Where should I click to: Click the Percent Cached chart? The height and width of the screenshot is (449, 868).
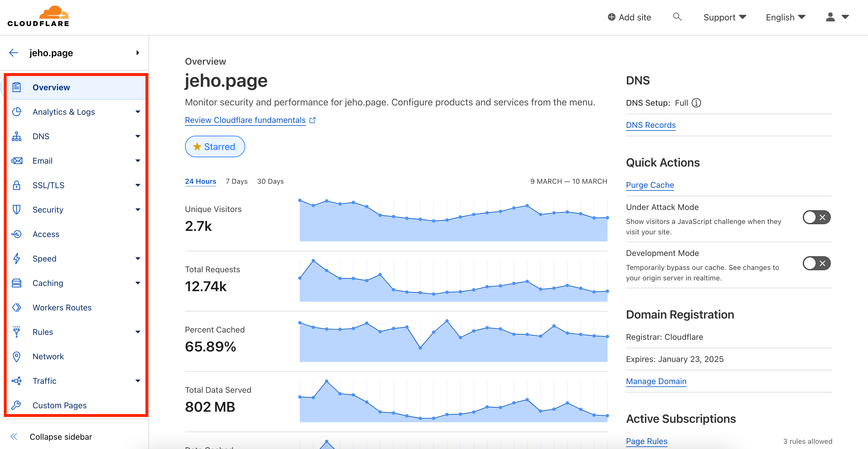453,341
